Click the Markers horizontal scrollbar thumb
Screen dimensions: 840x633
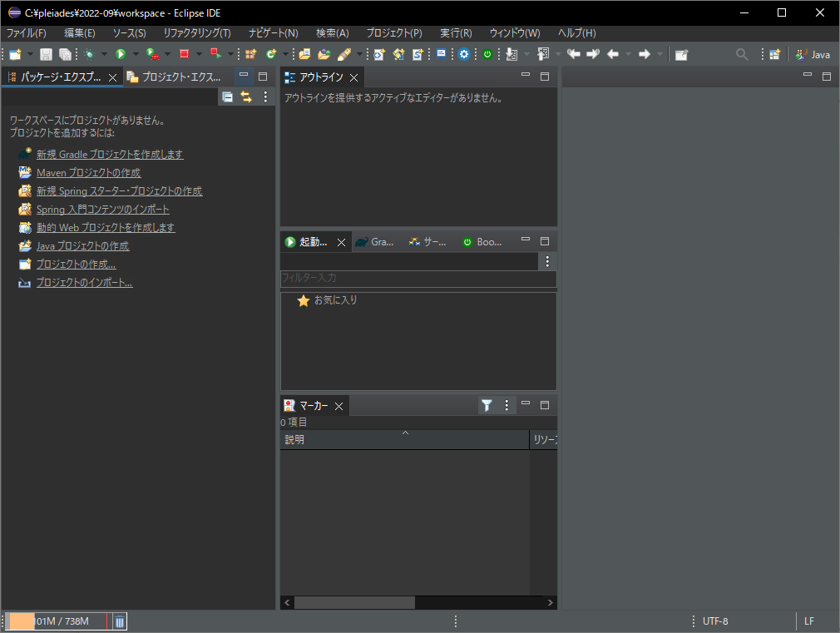point(354,602)
